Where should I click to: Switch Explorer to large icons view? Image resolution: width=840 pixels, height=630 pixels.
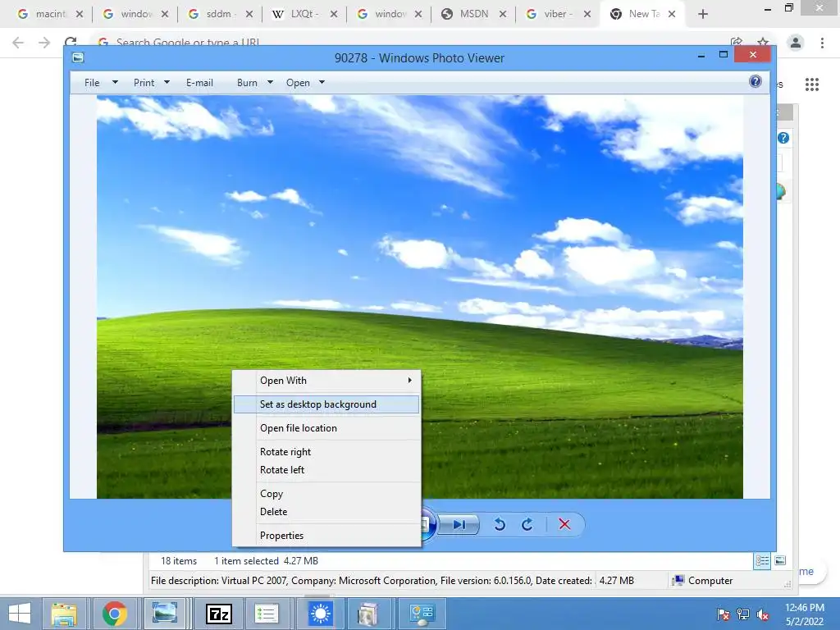781,561
